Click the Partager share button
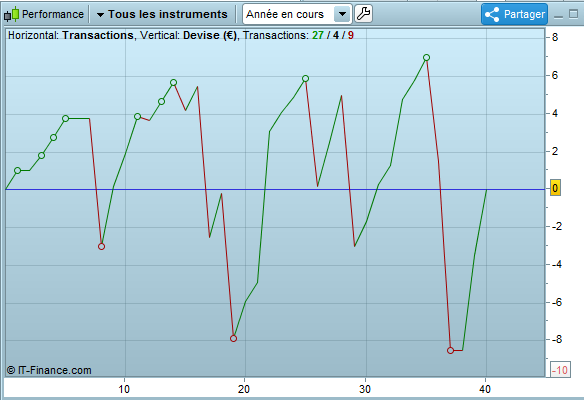 [514, 15]
